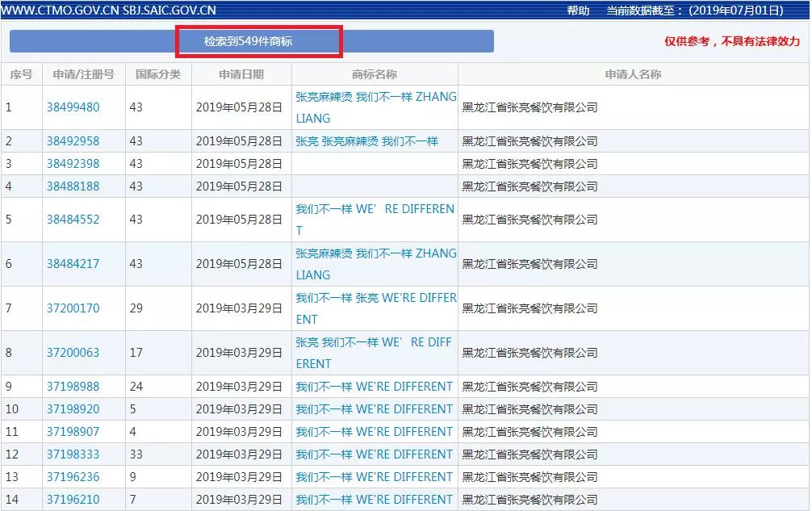Click the 商标名称 column header
Screen dimensions: 812x511
pyautogui.click(x=375, y=74)
